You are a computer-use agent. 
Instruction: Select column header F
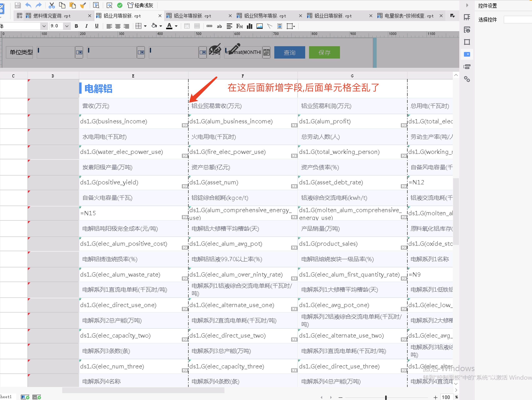243,76
